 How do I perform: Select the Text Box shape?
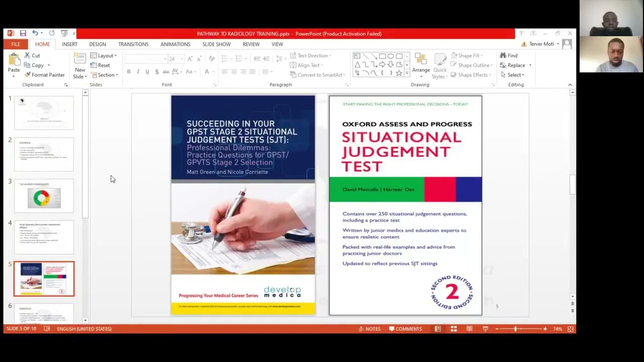357,56
